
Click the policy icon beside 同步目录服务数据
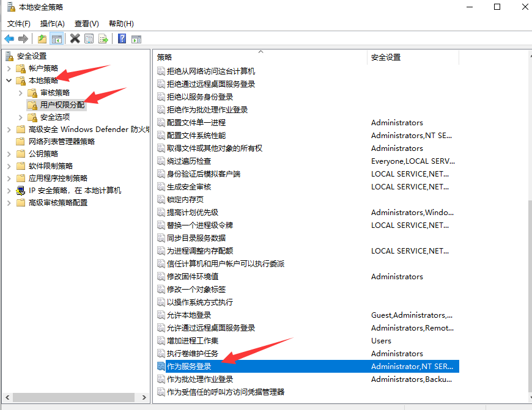161,238
